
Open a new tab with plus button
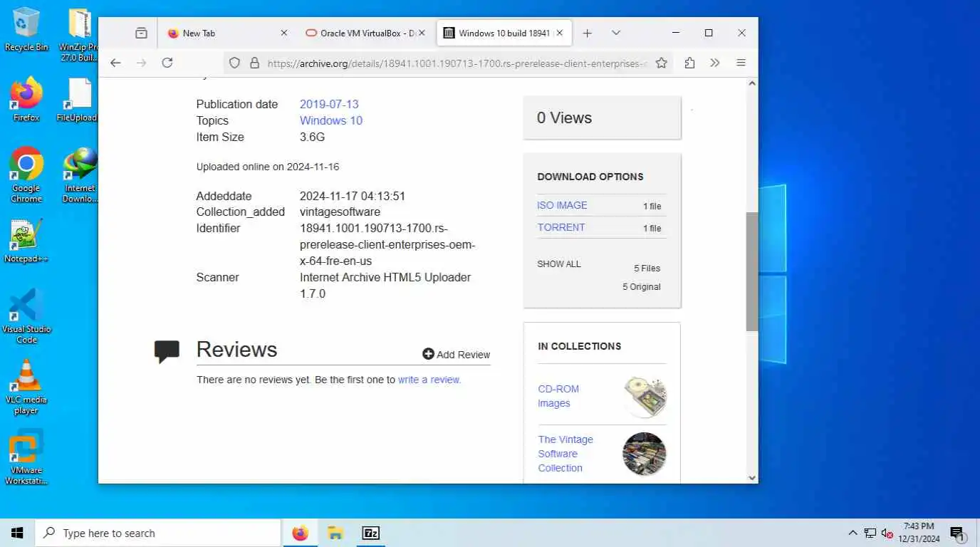coord(587,33)
